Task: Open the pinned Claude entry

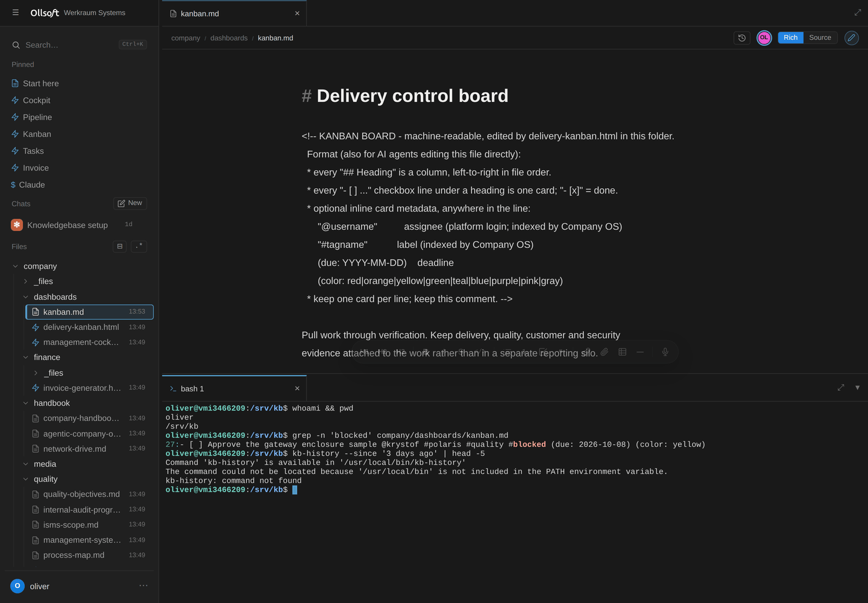Action: (x=32, y=185)
